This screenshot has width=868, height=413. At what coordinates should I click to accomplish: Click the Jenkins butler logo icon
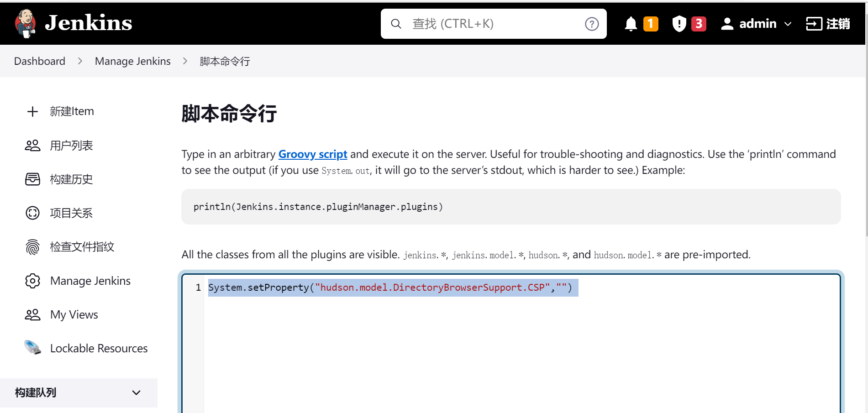tap(26, 23)
